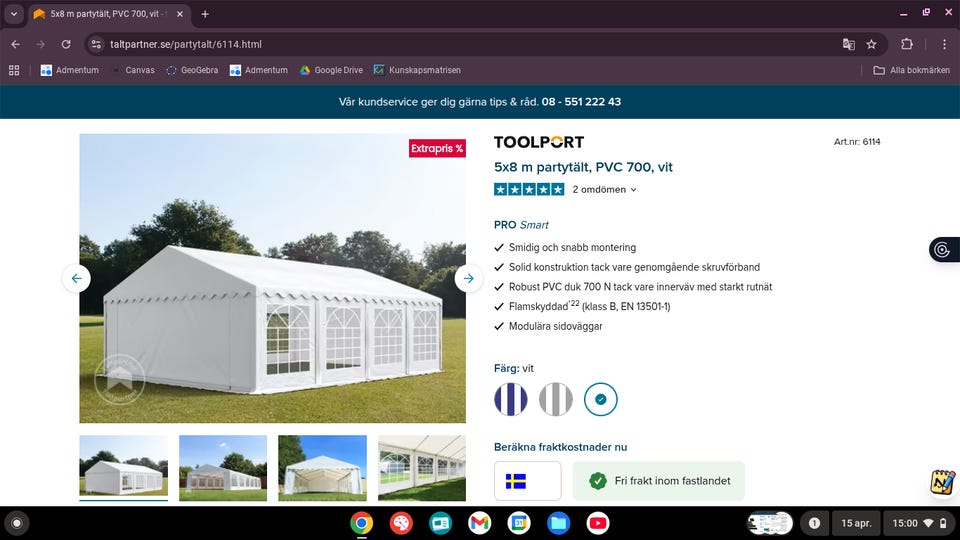This screenshot has width=960, height=540.
Task: Choose grey-white striped color swatch
Action: click(x=556, y=399)
